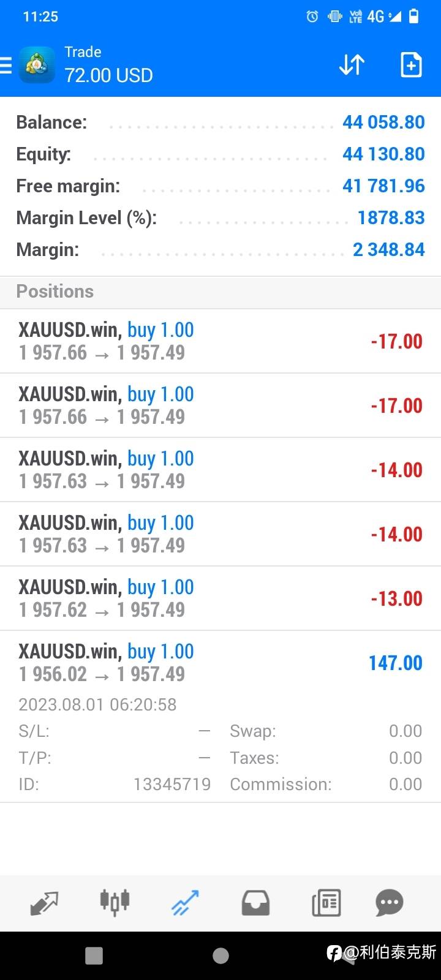The width and height of the screenshot is (441, 980).
Task: Tap the 72.00 USD profit title
Action: (109, 75)
